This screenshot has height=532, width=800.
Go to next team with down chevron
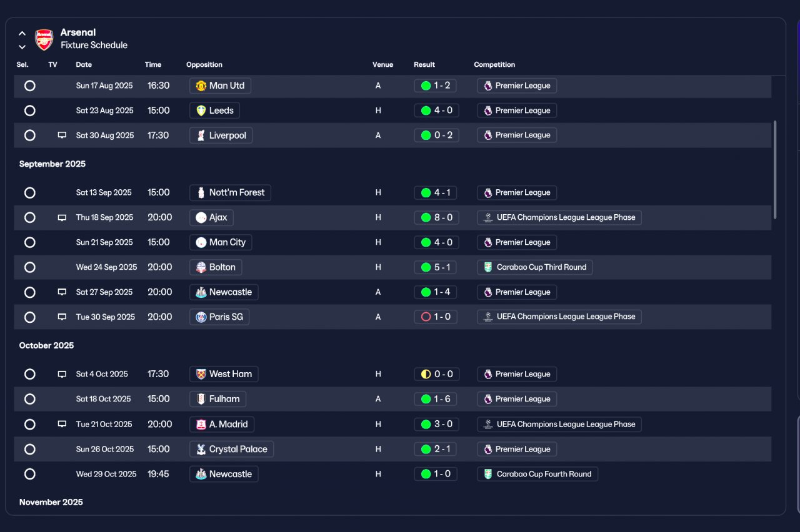pos(22,47)
